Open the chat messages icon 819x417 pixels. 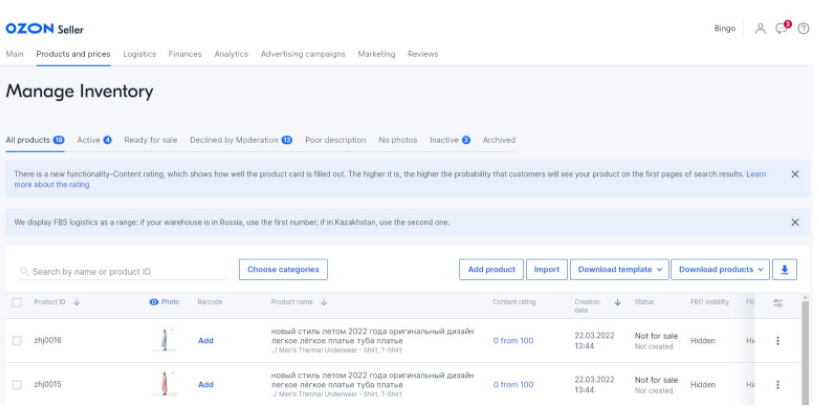pyautogui.click(x=782, y=28)
